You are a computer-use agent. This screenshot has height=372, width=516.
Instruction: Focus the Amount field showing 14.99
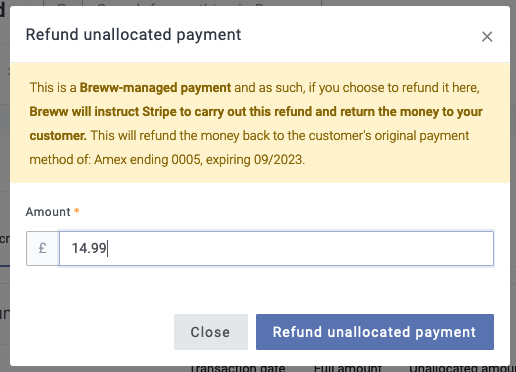(276, 248)
